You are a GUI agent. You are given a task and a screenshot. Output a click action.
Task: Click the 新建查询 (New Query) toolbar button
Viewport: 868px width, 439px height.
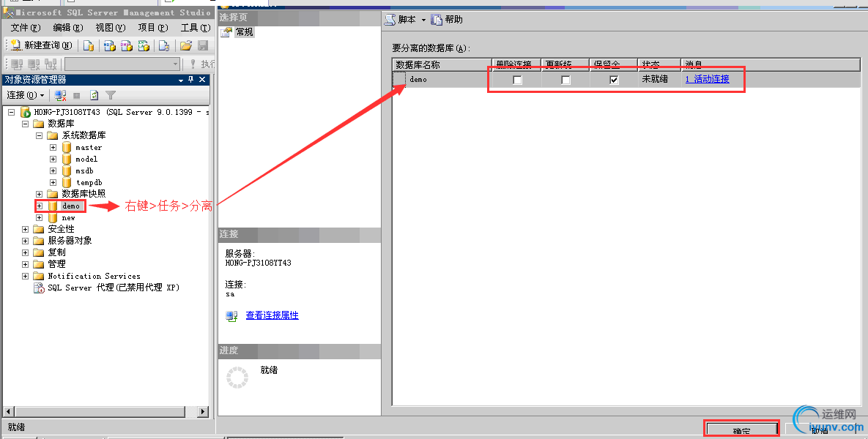(42, 45)
